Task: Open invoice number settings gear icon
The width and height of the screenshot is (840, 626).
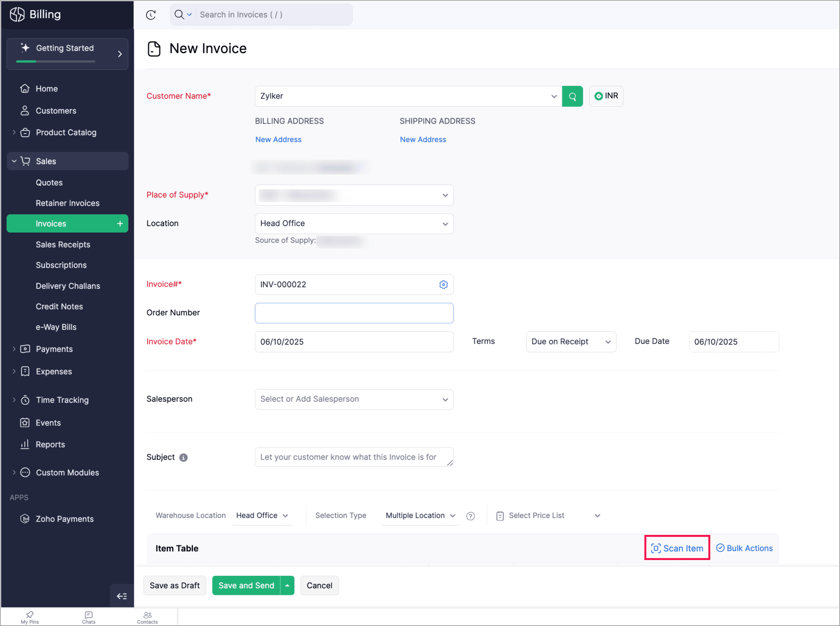Action: 443,285
